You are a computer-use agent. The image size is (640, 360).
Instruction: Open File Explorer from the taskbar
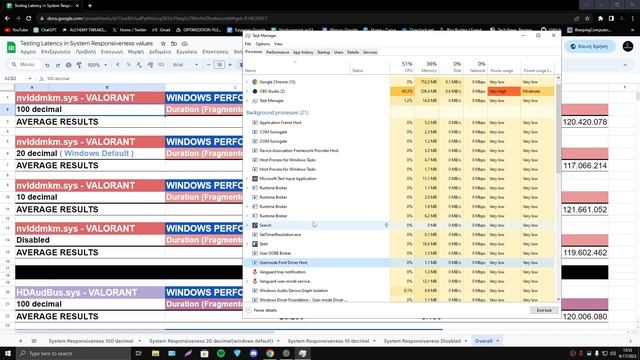pos(156,353)
